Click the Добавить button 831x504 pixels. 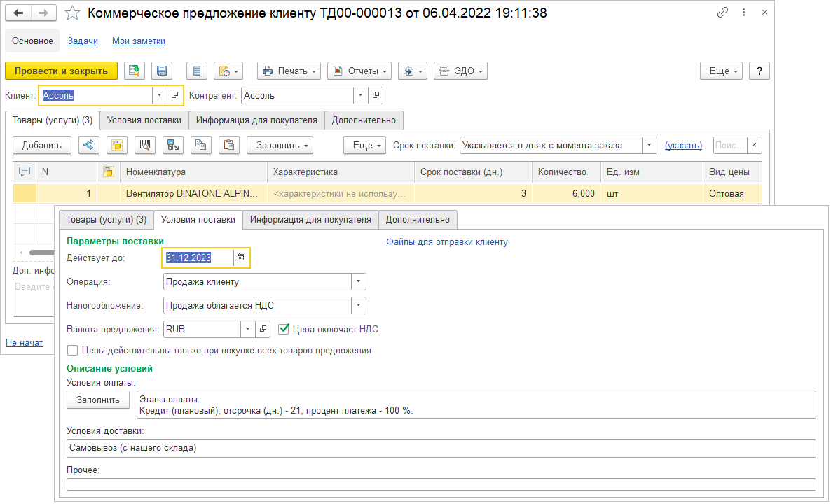tap(42, 145)
